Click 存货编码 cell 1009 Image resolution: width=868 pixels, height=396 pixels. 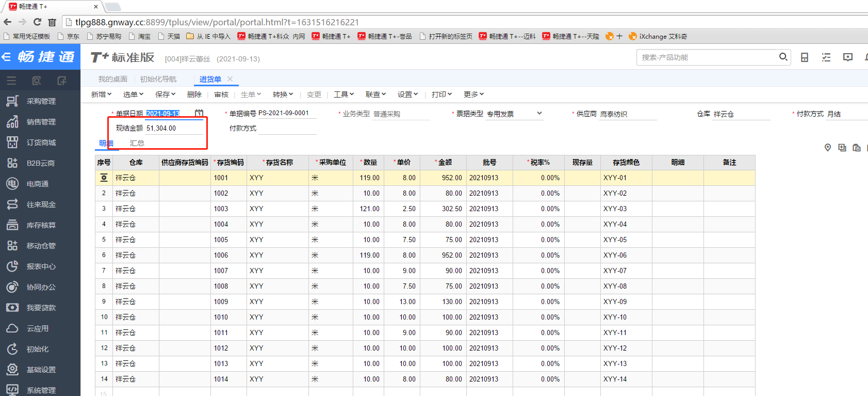coord(227,302)
